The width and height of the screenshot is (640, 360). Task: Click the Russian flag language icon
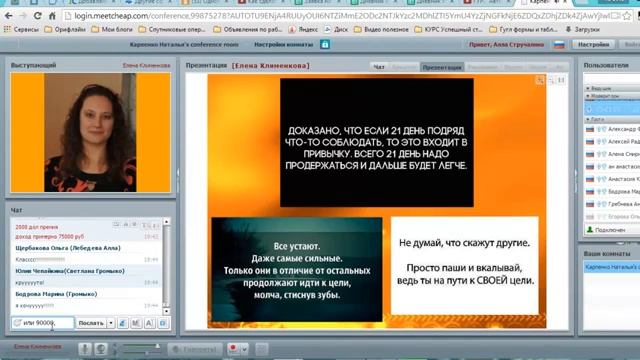coord(559,44)
